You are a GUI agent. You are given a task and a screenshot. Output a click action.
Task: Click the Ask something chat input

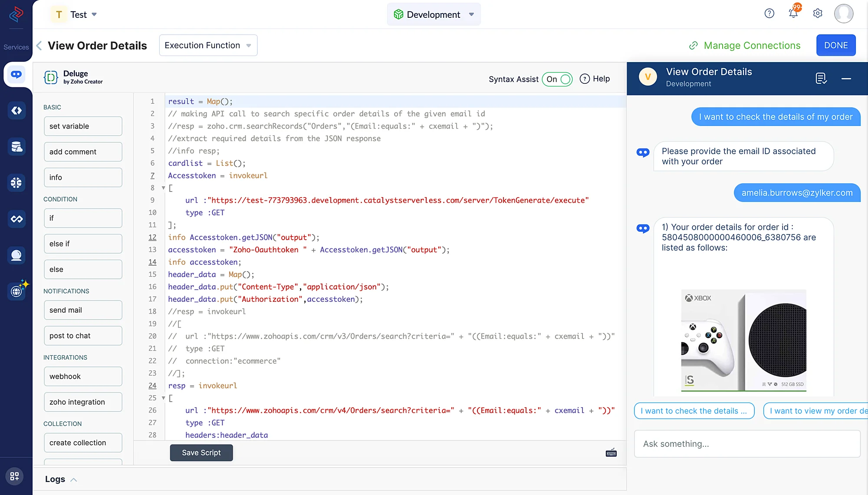pyautogui.click(x=746, y=444)
